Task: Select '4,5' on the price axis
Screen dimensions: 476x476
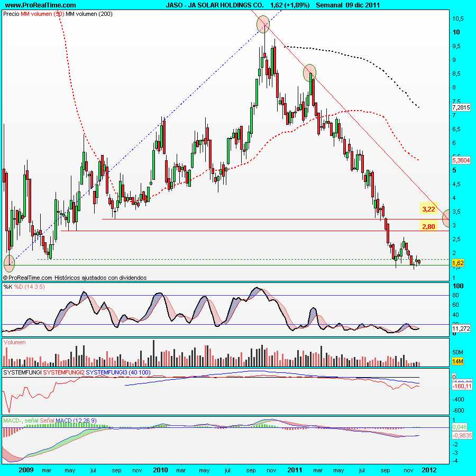Action: tap(456, 184)
